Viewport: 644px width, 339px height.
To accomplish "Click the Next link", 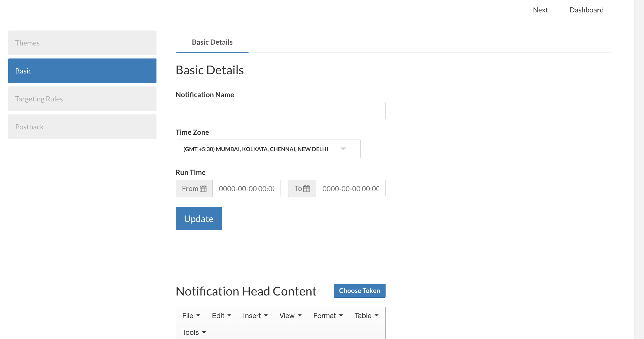I will (540, 10).
